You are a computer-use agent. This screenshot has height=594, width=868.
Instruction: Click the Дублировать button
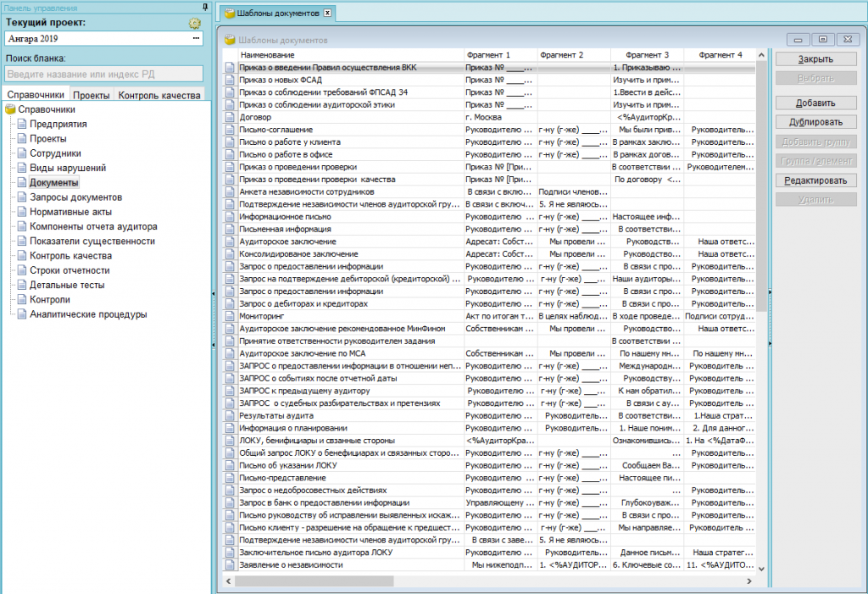[x=816, y=122]
